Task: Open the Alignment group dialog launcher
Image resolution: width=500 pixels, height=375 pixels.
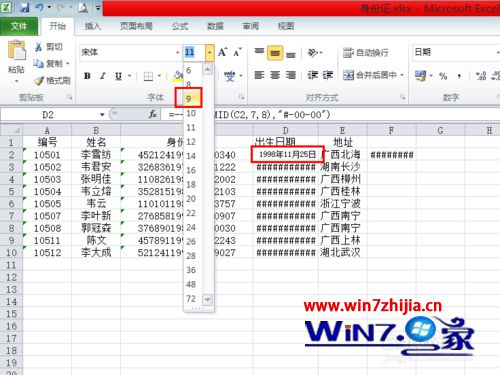Action: 403,97
